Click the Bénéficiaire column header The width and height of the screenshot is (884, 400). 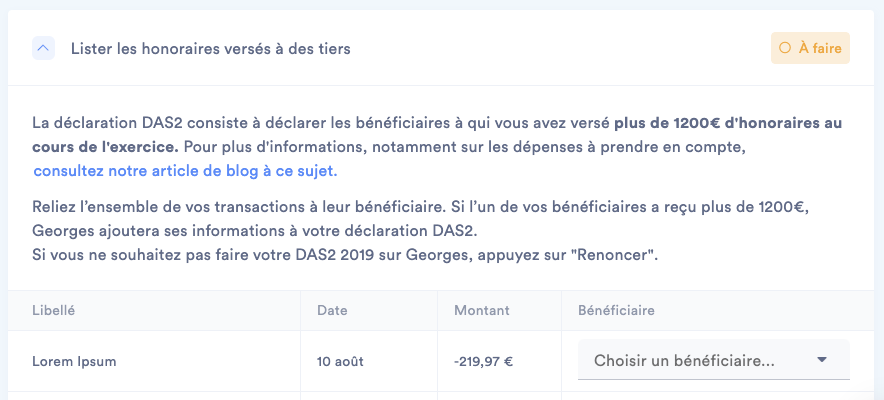[616, 310]
